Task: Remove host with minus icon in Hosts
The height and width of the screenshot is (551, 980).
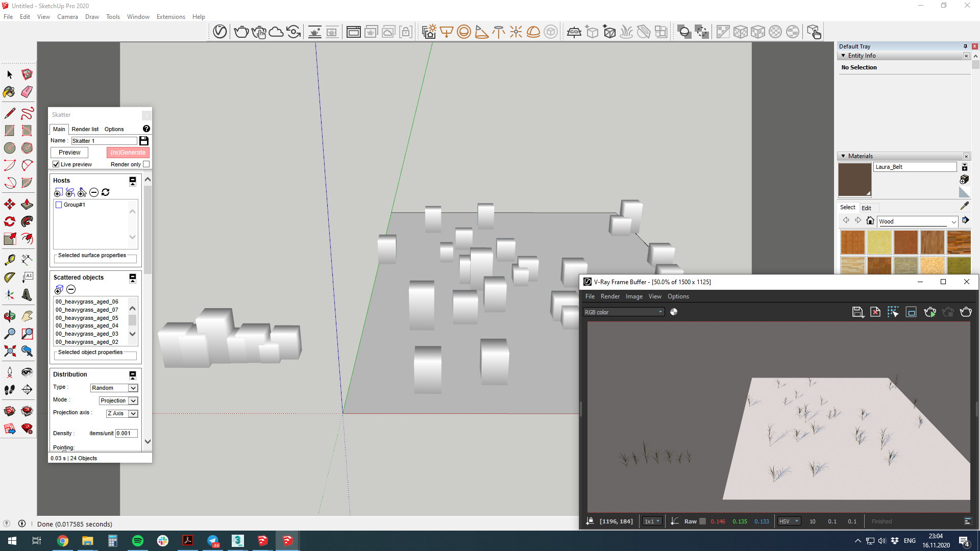Action: point(94,192)
